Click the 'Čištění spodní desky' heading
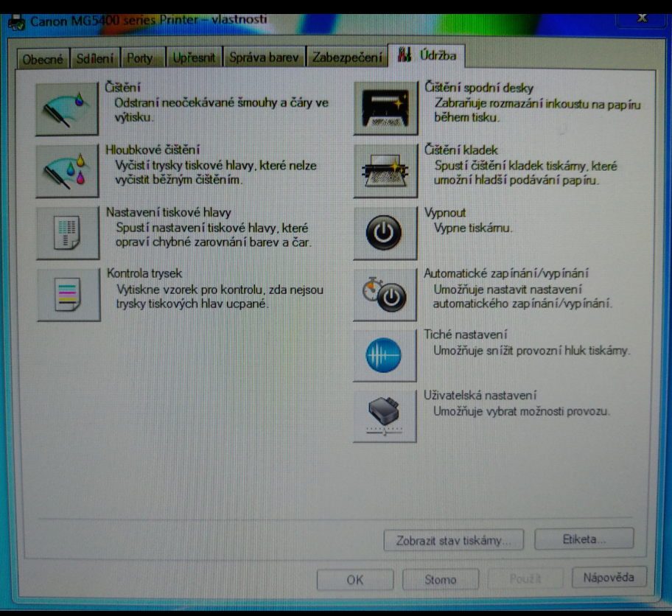672x616 pixels. (479, 88)
